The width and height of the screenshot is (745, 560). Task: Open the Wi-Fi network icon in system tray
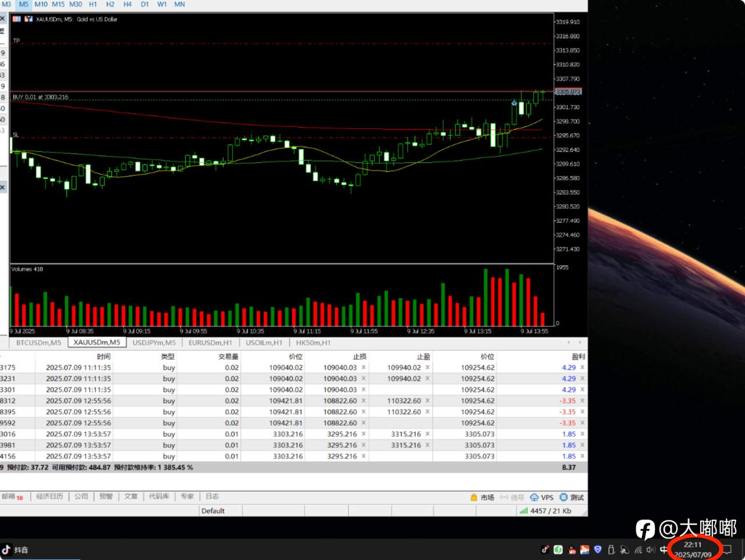[638, 550]
